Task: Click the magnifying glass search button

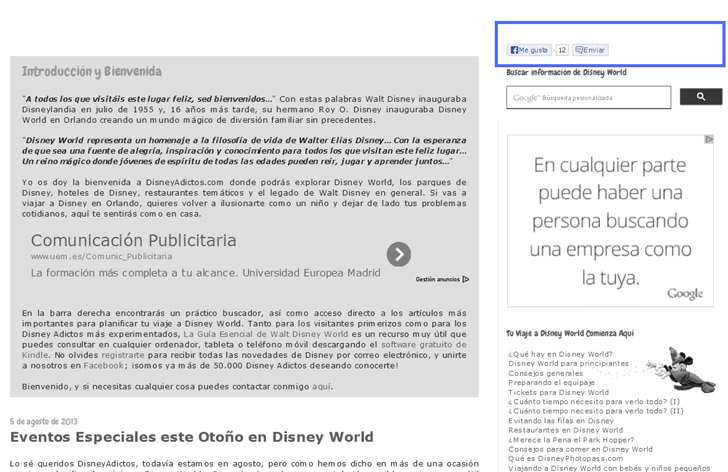Action: [x=701, y=97]
